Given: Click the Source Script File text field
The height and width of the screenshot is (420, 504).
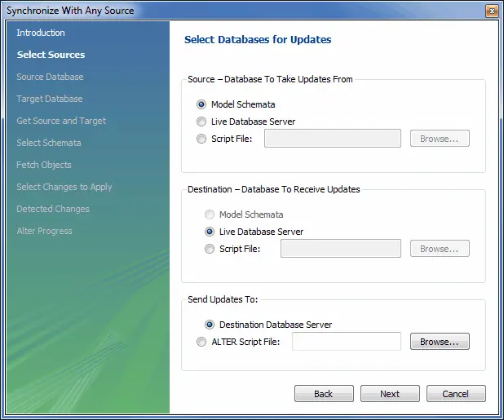Looking at the screenshot, I should point(332,139).
